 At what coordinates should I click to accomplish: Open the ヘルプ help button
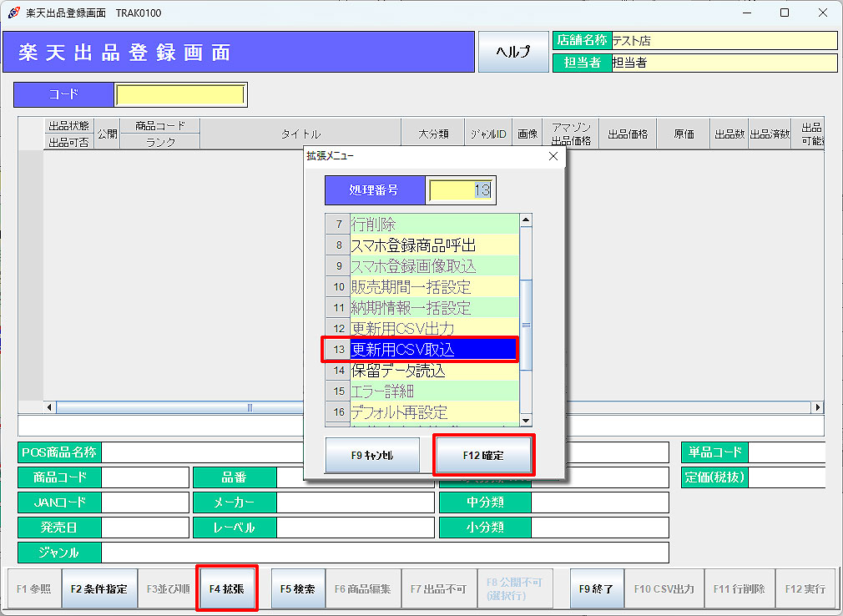click(x=512, y=52)
